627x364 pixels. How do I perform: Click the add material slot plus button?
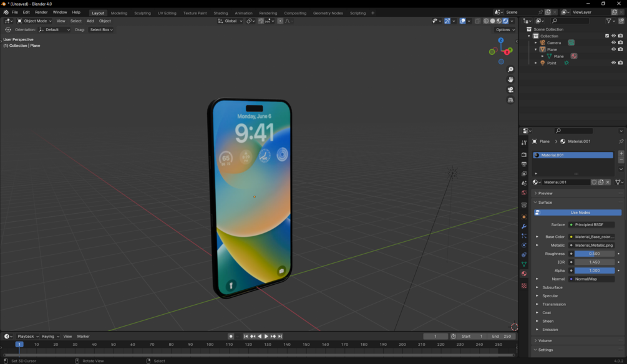pos(621,153)
